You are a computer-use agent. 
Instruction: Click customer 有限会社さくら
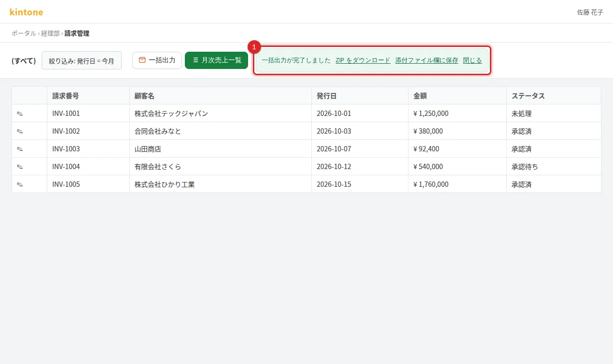click(x=158, y=167)
